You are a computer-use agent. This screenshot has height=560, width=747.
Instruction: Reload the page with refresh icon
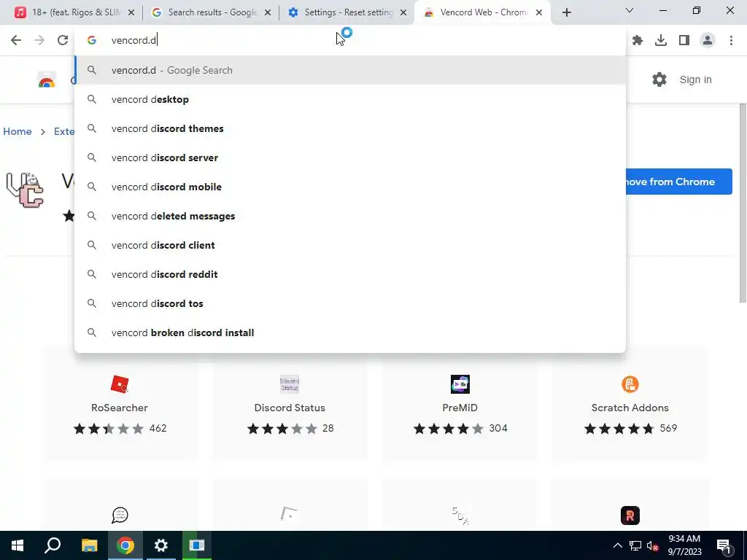coord(63,40)
